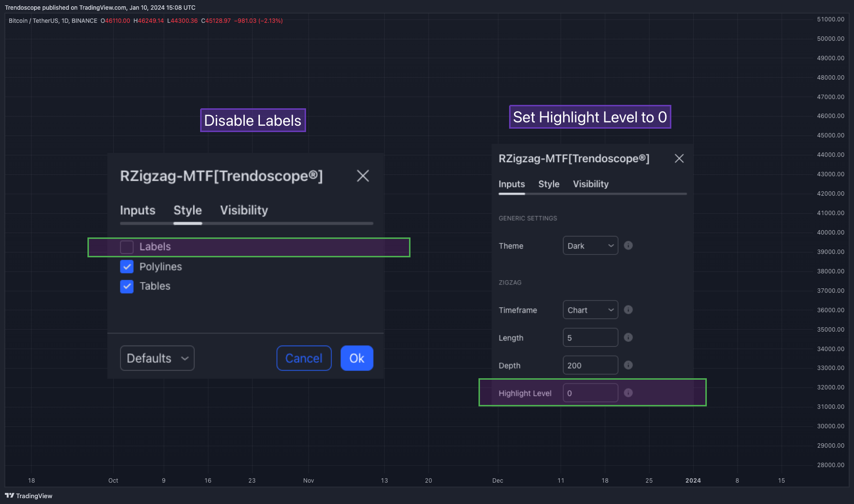Screen dimensions: 854x504
Task: Click the info icon next to Theme
Action: (628, 245)
